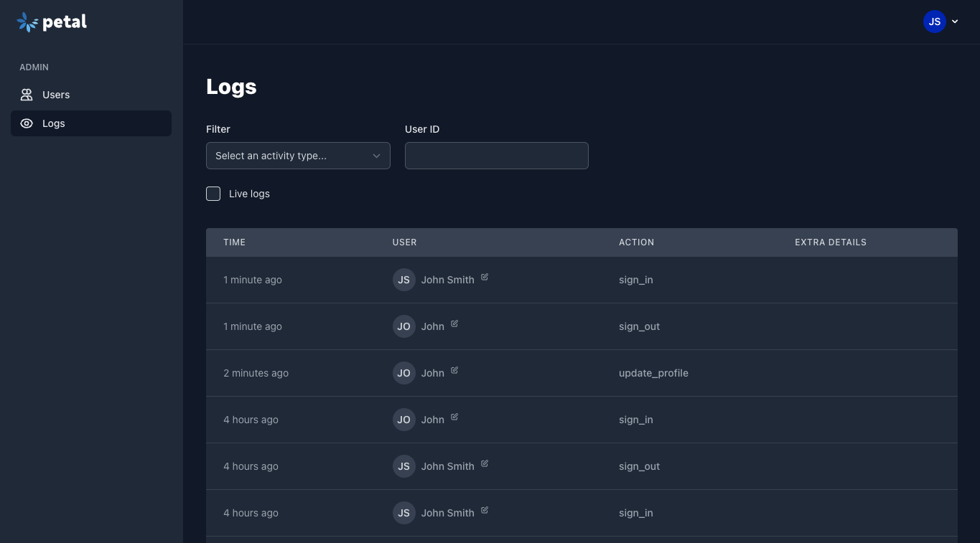Click the edit icon on the update_profile row
Image resolution: width=980 pixels, height=543 pixels.
[454, 370]
